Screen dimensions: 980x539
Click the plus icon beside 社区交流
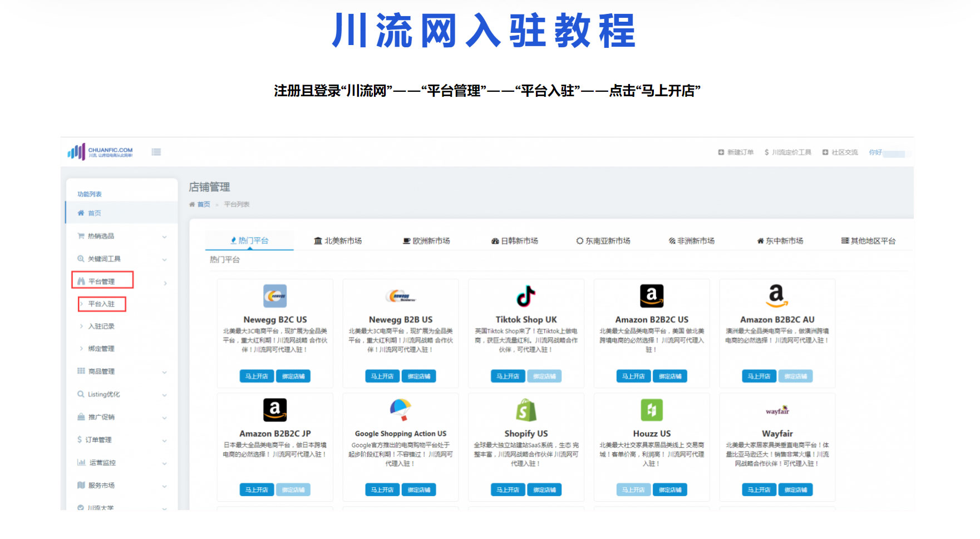click(825, 152)
